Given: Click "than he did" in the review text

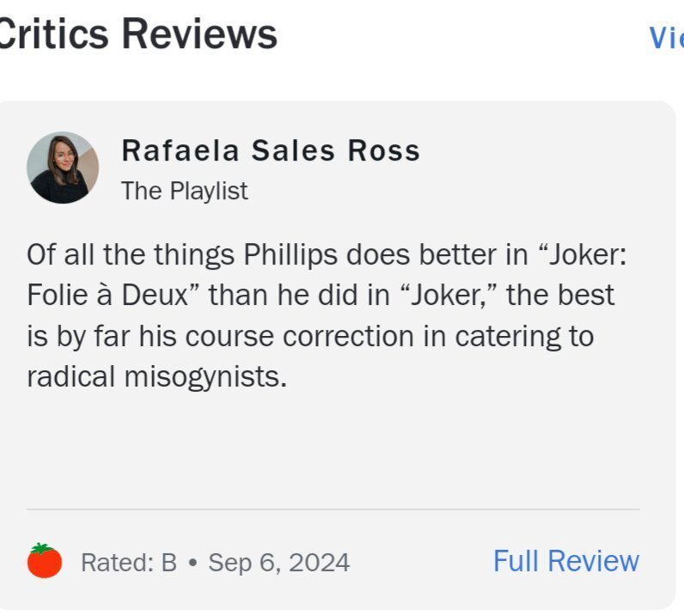Looking at the screenshot, I should [x=281, y=296].
